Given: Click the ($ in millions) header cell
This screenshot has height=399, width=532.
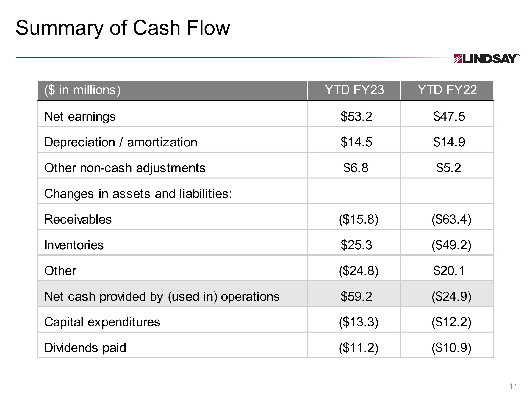Looking at the screenshot, I should pyautogui.click(x=82, y=90).
